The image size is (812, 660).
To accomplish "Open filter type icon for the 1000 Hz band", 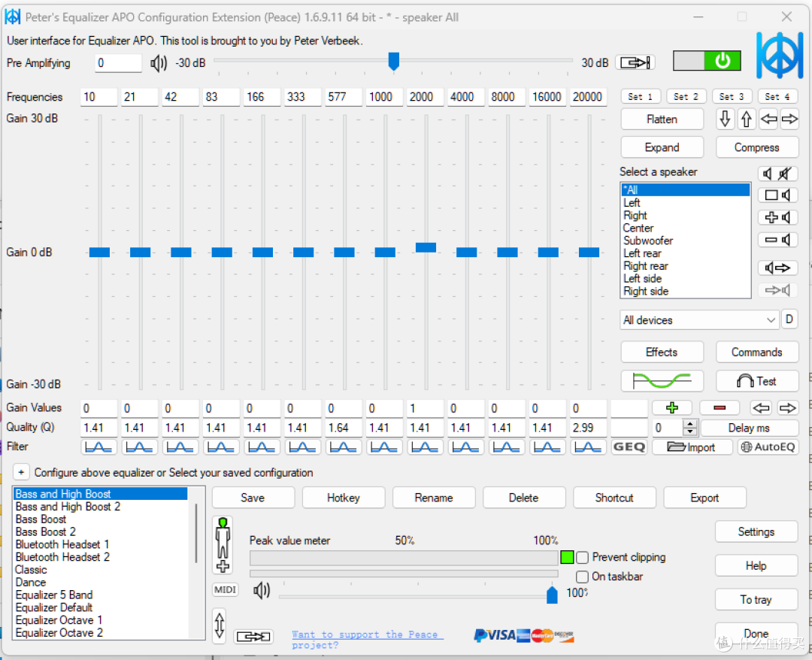I will click(x=383, y=447).
